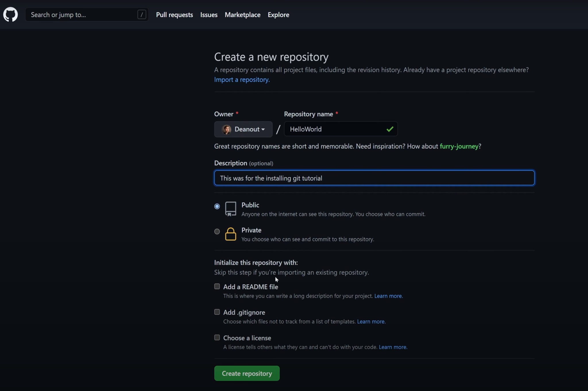
Task: Click the Private lock icon
Action: pyautogui.click(x=231, y=234)
